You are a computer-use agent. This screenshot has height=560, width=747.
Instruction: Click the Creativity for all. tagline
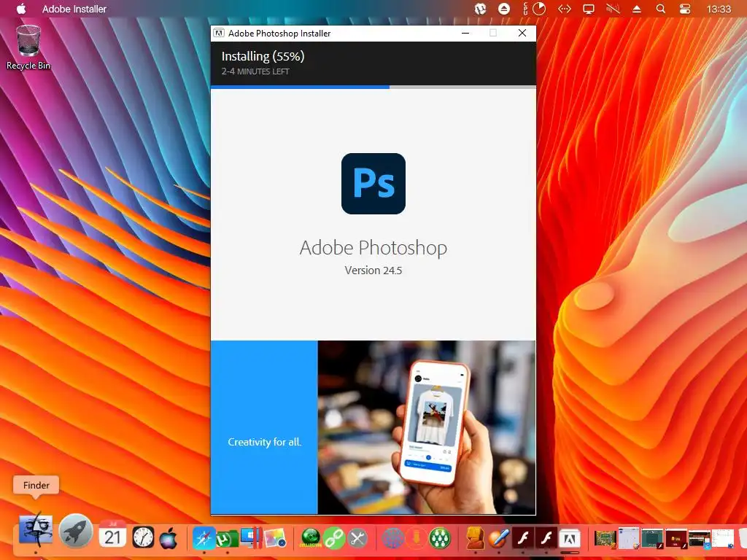264,442
